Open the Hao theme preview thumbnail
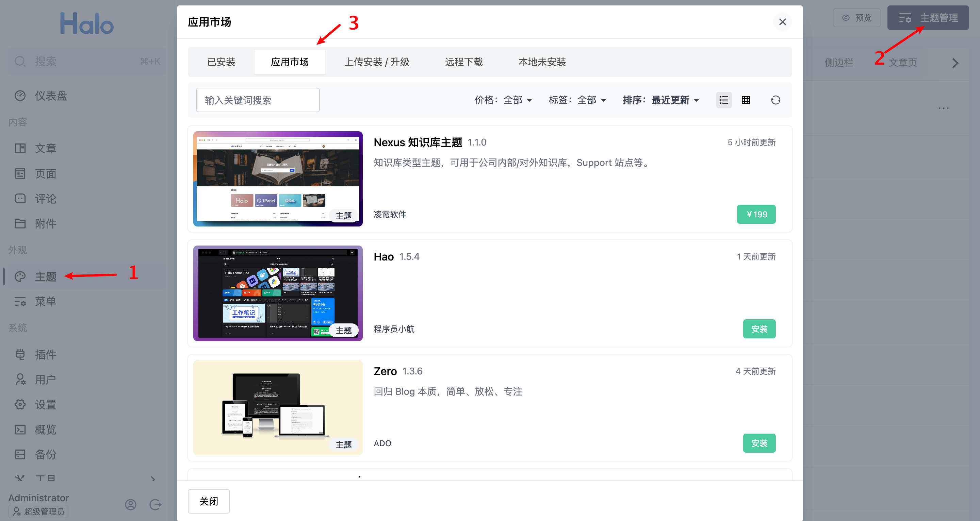This screenshot has height=521, width=980. [278, 293]
